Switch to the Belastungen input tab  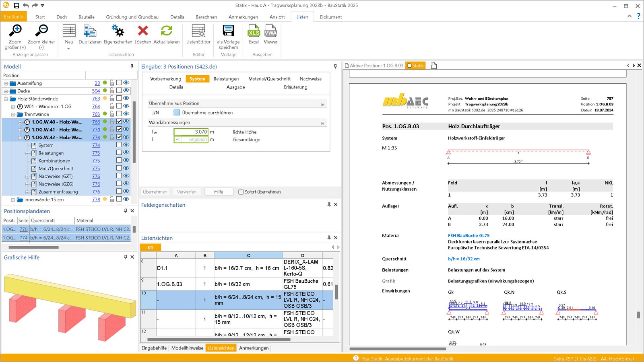coord(226,79)
